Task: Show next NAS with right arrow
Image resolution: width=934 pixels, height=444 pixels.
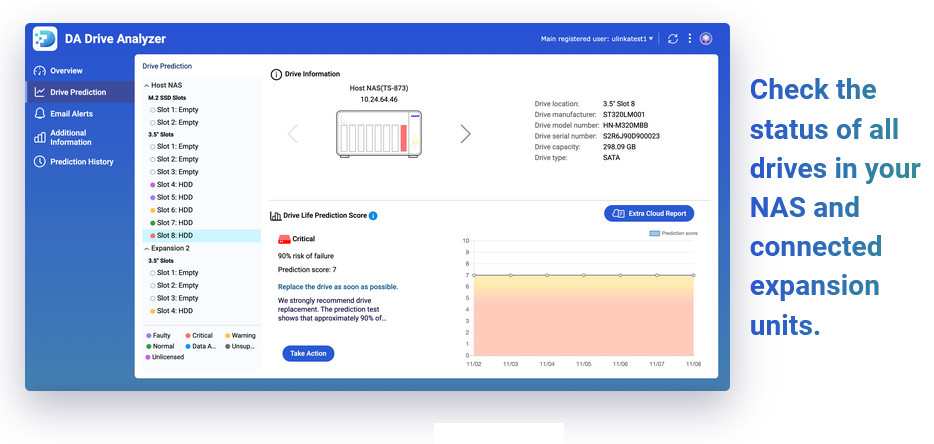Action: [465, 134]
